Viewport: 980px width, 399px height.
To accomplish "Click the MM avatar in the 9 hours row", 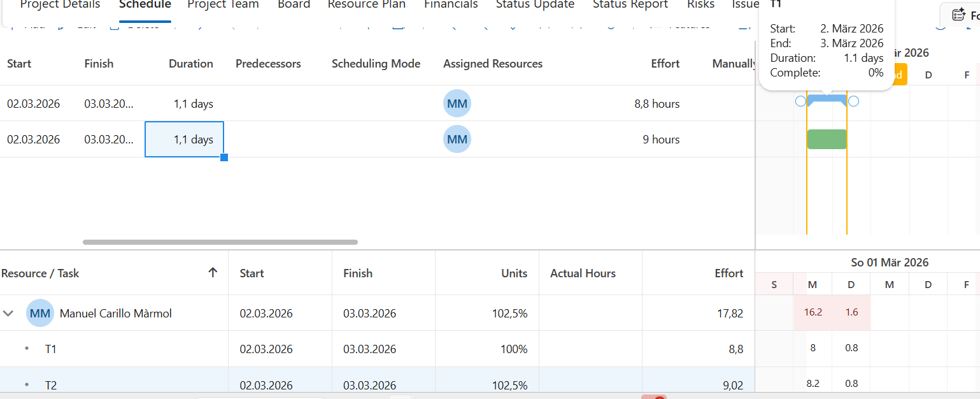I will 457,139.
